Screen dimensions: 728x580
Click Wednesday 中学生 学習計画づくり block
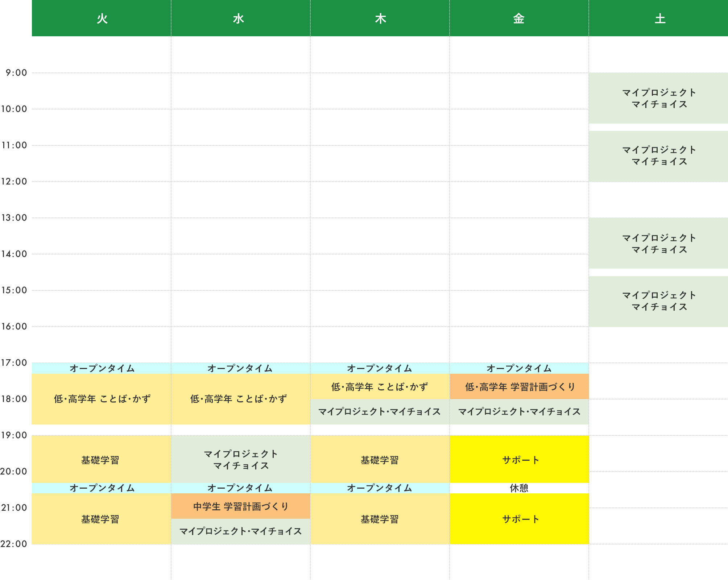pyautogui.click(x=241, y=506)
